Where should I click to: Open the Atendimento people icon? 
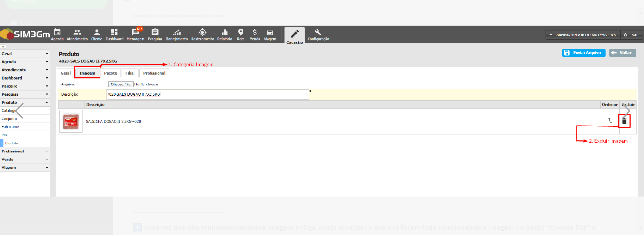[x=77, y=33]
